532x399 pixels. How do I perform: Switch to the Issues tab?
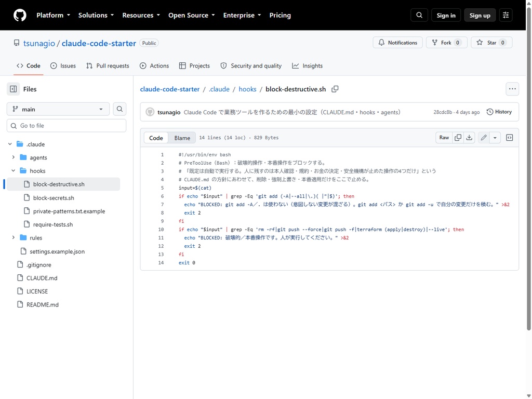click(x=63, y=66)
